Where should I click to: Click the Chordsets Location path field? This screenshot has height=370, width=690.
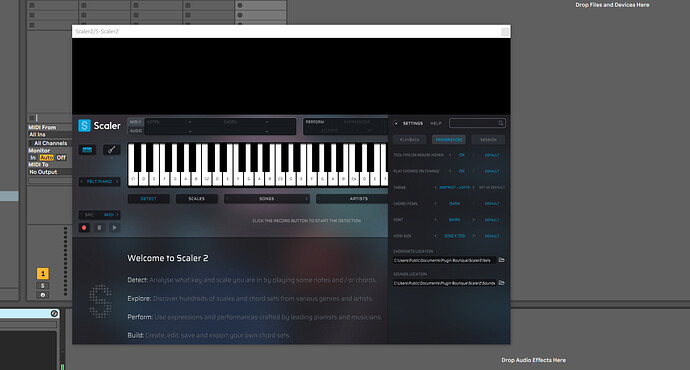point(444,260)
